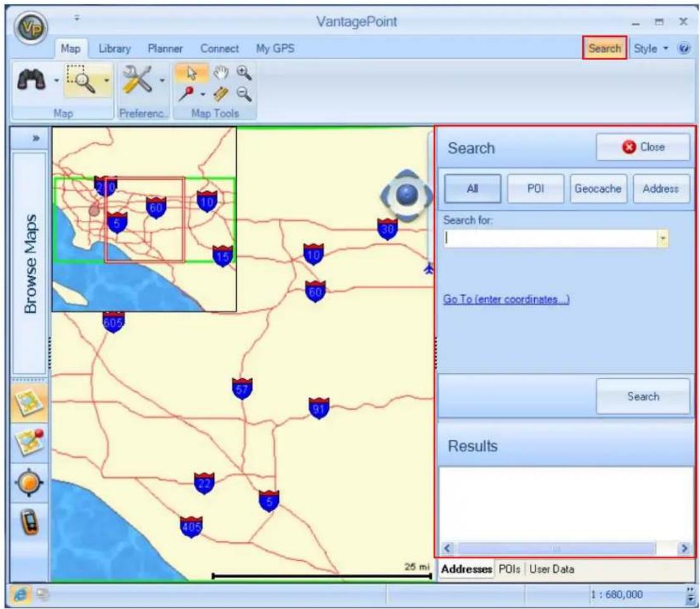Open the maps sidebar icon
The height and width of the screenshot is (609, 700).
pos(30,403)
